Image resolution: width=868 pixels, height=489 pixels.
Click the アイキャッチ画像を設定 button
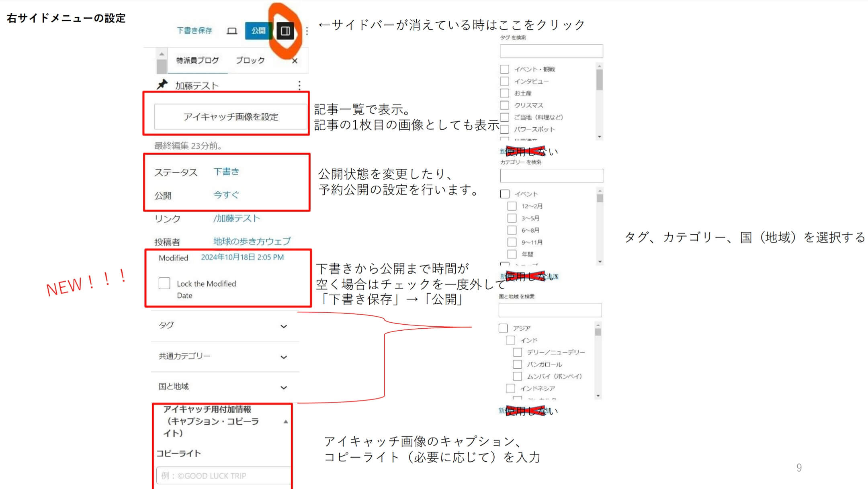pos(230,117)
